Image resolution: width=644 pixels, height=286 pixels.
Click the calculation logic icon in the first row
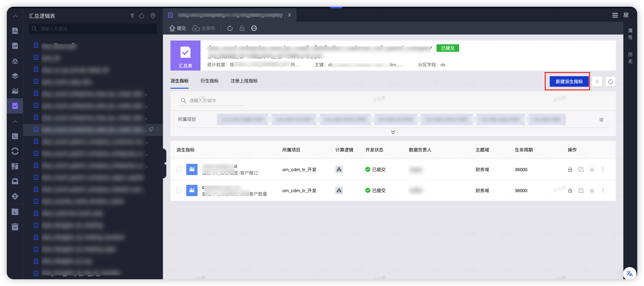point(339,169)
